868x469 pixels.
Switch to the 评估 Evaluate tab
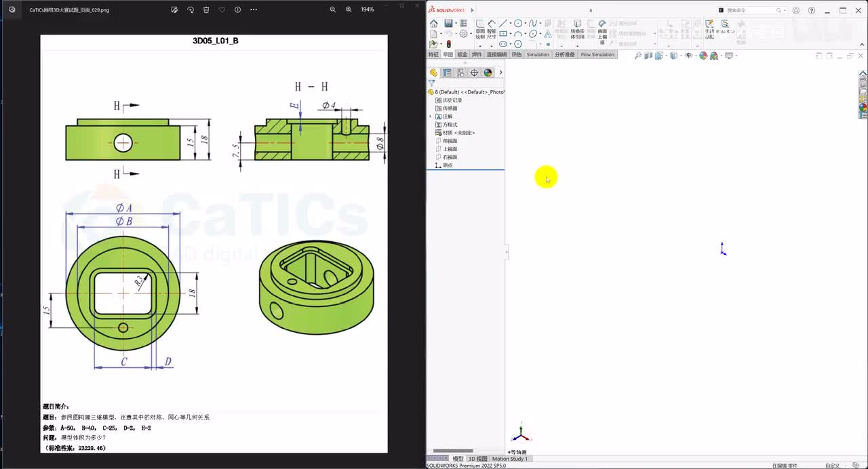(x=517, y=54)
